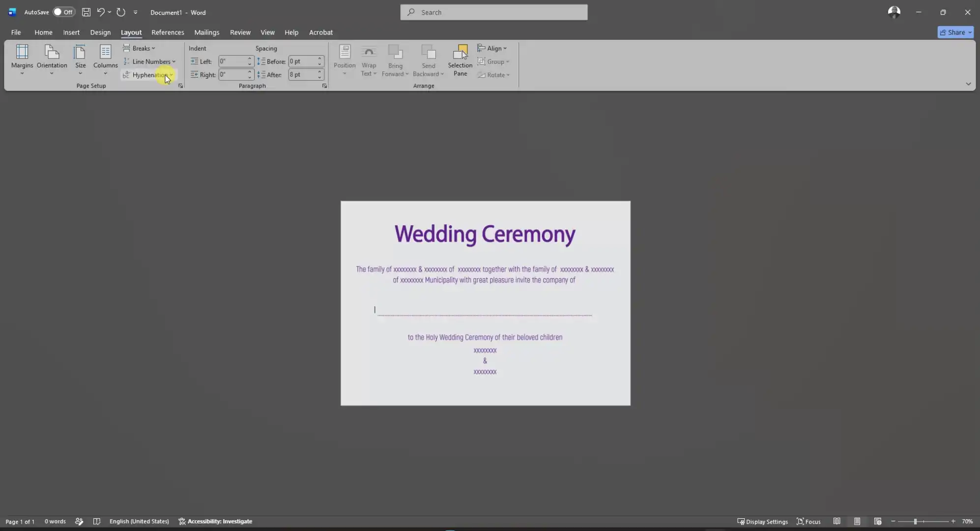This screenshot has height=531, width=980.
Task: Switch to the Design tab
Action: [x=100, y=32]
